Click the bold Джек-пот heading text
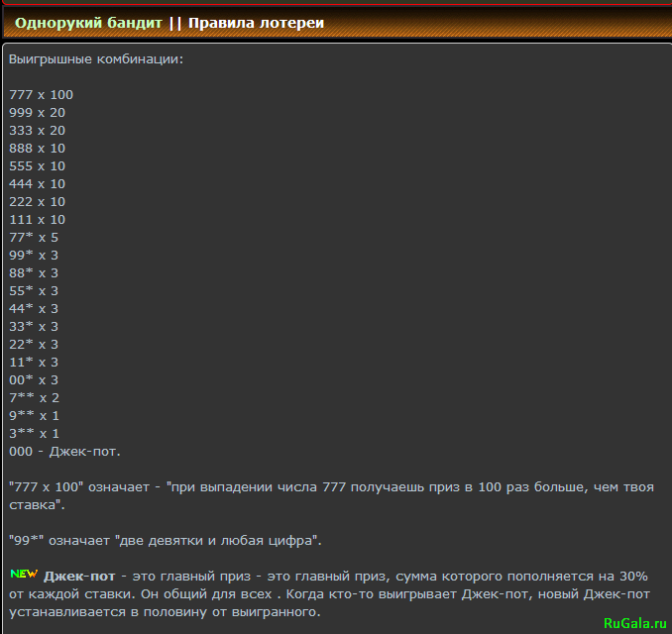Screen dimensions: 672x634 pyautogui.click(x=80, y=576)
